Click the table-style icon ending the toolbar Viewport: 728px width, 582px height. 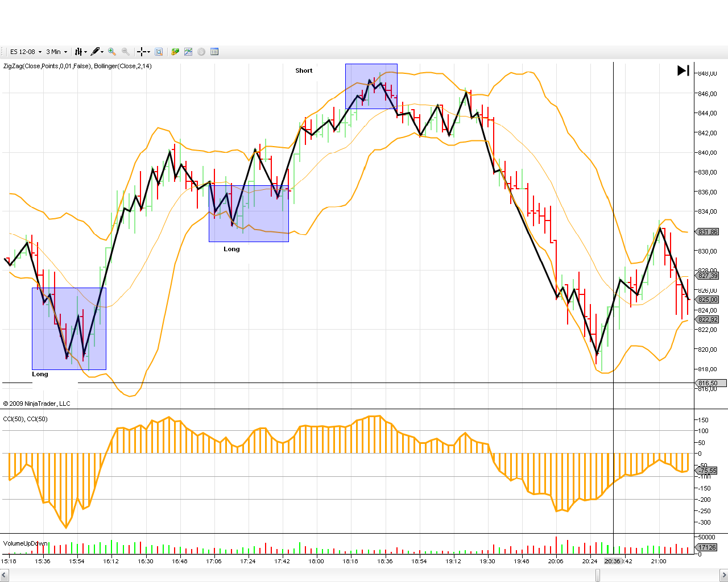point(214,52)
